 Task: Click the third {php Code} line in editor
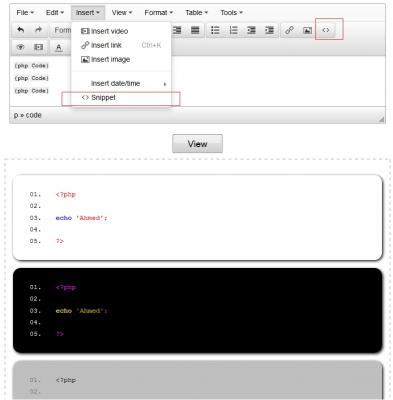[32, 91]
